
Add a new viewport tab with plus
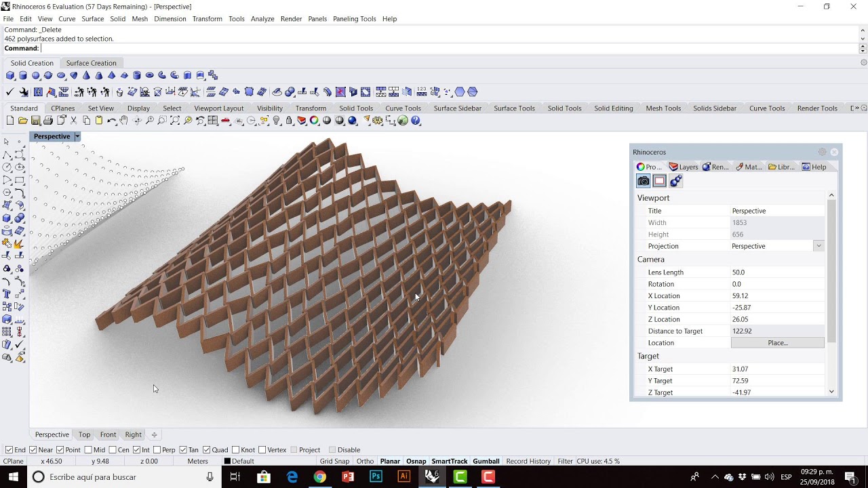(154, 434)
